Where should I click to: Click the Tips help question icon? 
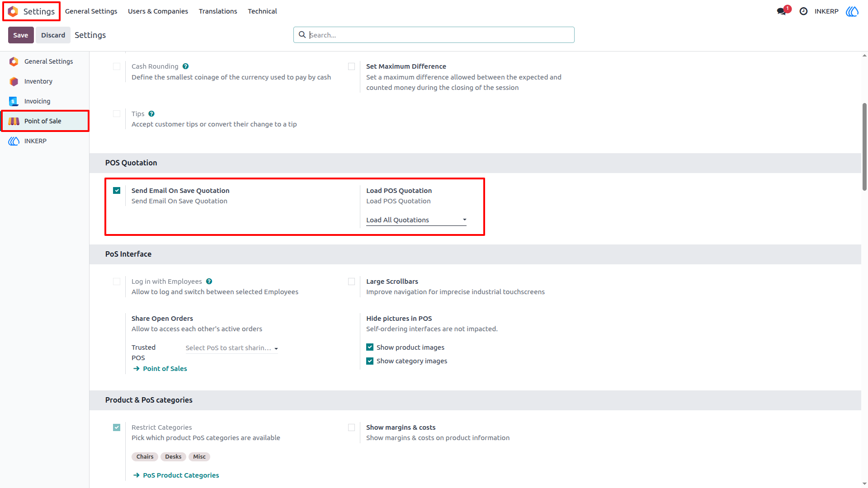(x=151, y=114)
